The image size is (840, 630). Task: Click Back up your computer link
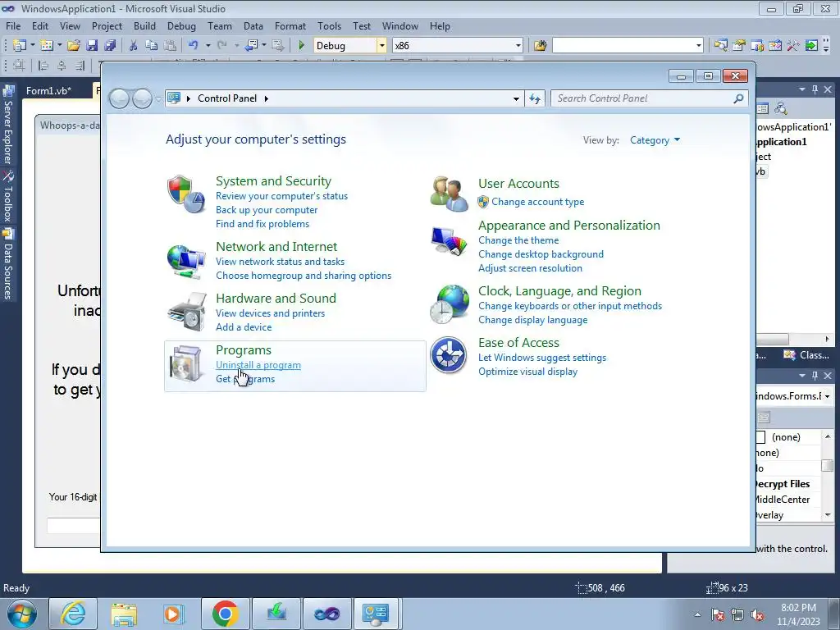[267, 210]
